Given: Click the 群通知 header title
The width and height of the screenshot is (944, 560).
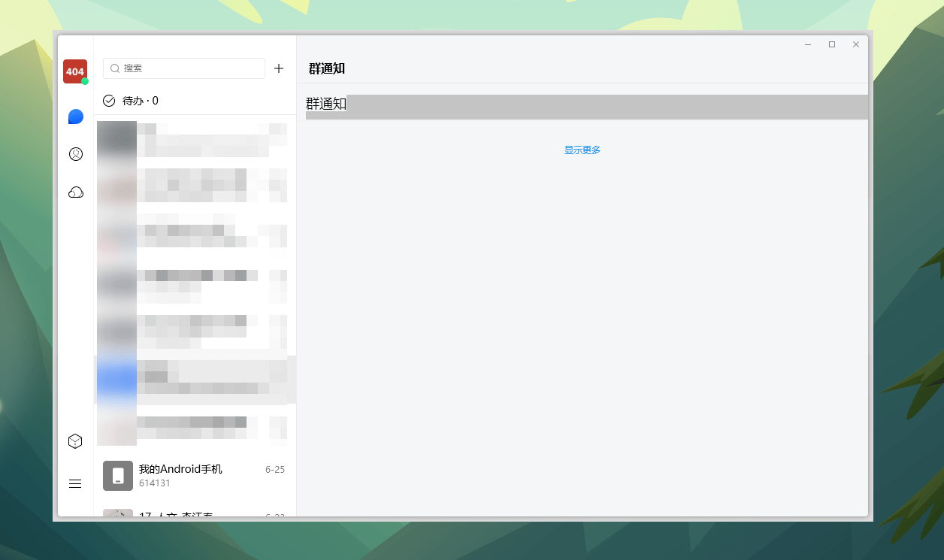Looking at the screenshot, I should tap(327, 68).
